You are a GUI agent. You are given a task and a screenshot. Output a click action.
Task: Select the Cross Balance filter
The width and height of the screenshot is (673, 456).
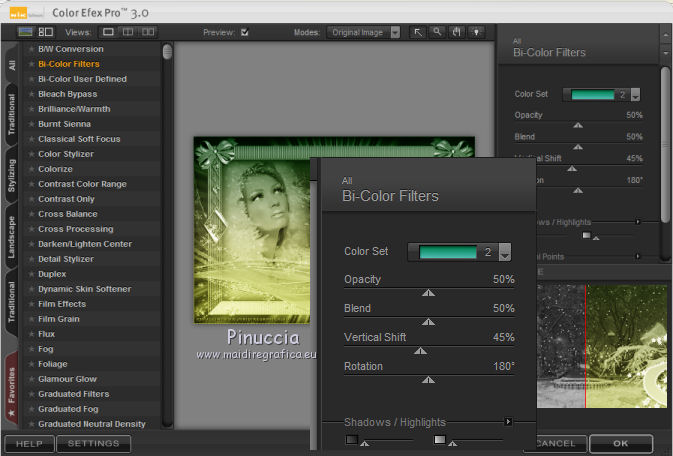68,214
